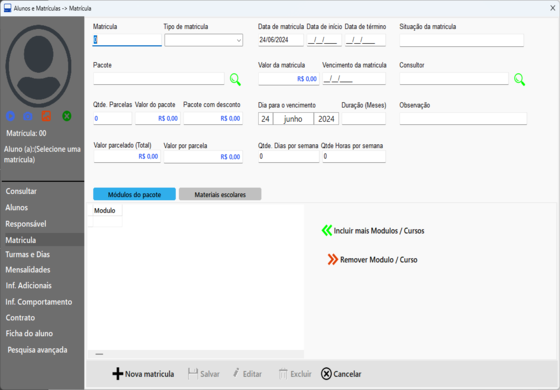The width and height of the screenshot is (560, 390).
Task: Click Remover Modulo / Curso
Action: click(x=372, y=260)
